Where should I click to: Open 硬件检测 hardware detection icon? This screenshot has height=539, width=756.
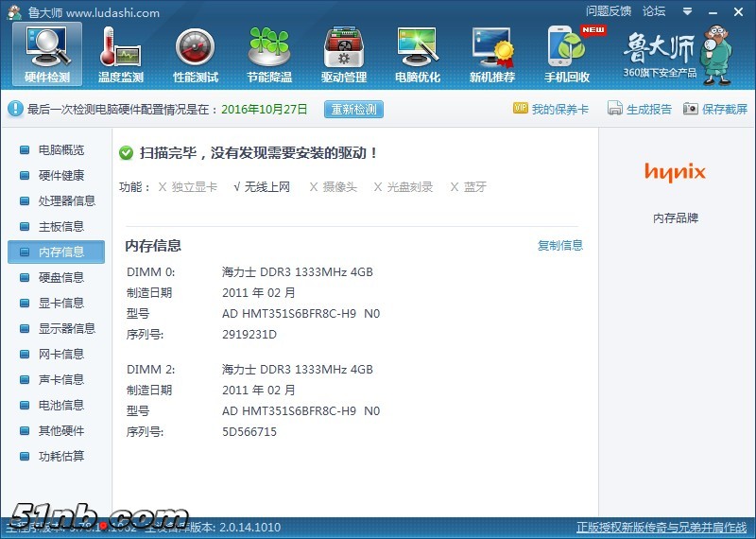pyautogui.click(x=46, y=53)
